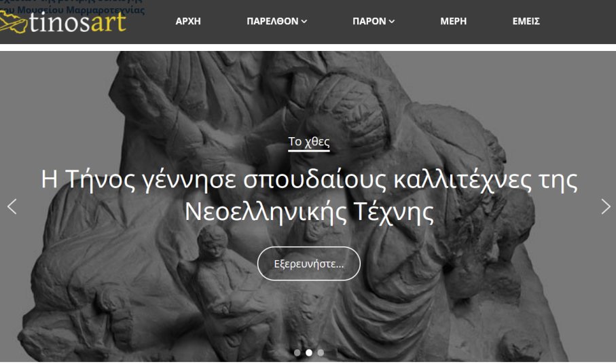Show the previous slide with left arrow
Viewport: 616px width, 364px height.
12,206
